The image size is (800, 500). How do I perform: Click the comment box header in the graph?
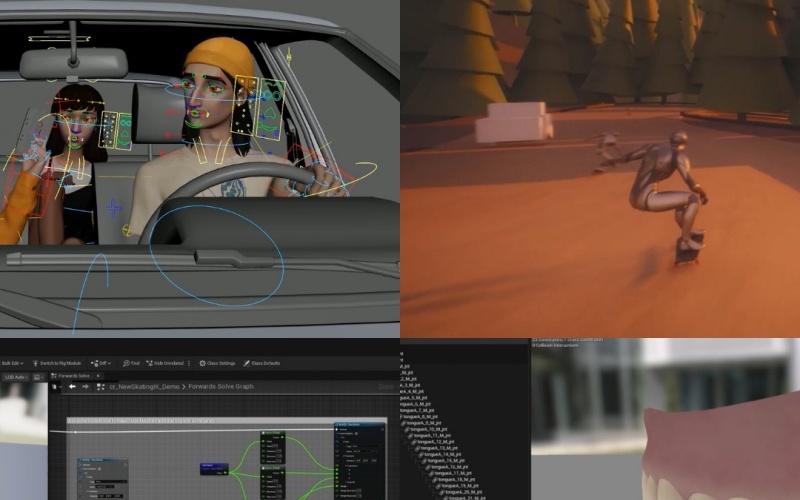tap(227, 421)
